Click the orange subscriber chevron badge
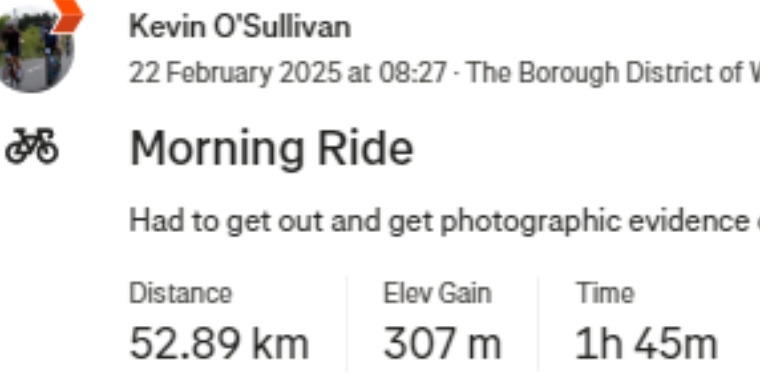The width and height of the screenshot is (760, 380). (68, 16)
